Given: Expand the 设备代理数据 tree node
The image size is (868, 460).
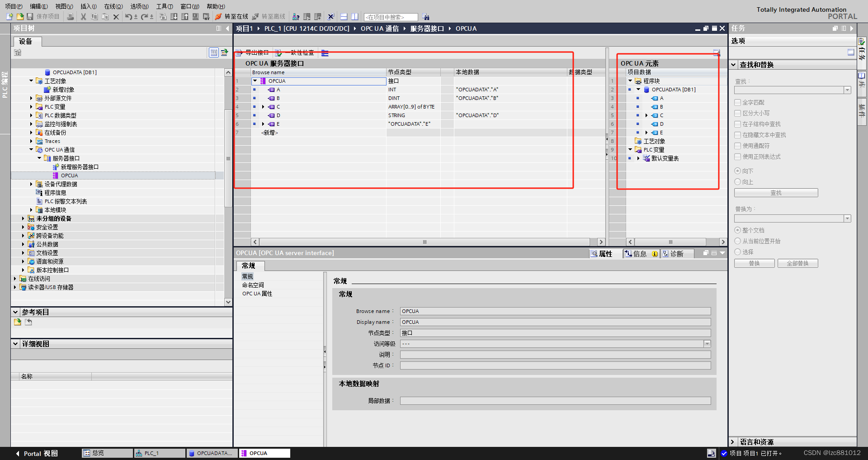Looking at the screenshot, I should point(31,184).
